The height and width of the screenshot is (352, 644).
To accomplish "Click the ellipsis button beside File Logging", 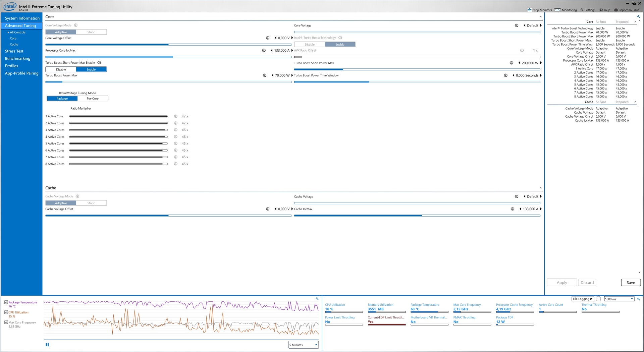I will 598,299.
